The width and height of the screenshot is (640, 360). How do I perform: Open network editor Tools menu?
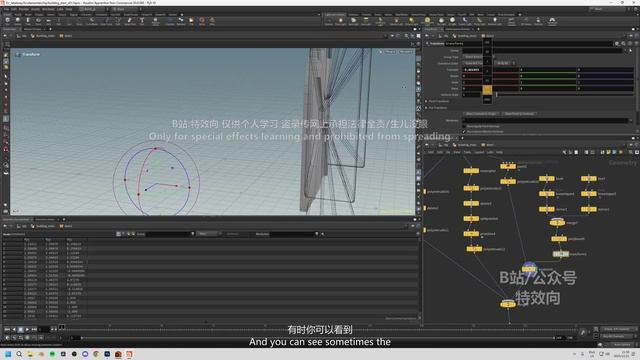coord(467,152)
